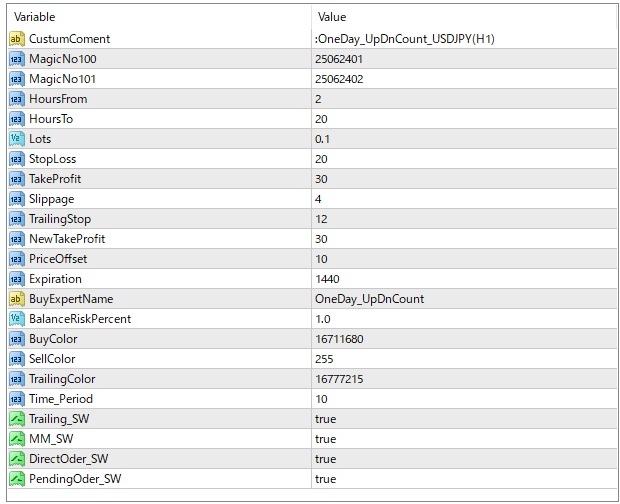The width and height of the screenshot is (620, 504).
Task: Select the StopLoss variable row
Action: coord(52,159)
